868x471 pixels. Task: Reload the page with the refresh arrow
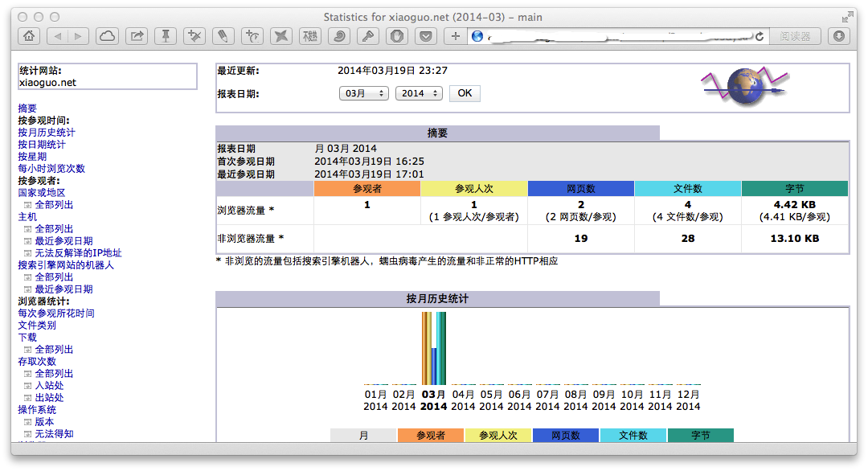coord(759,36)
